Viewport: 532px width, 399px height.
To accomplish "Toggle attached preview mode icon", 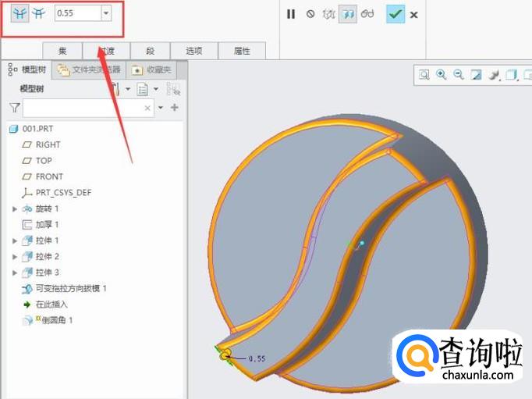I will [x=348, y=15].
